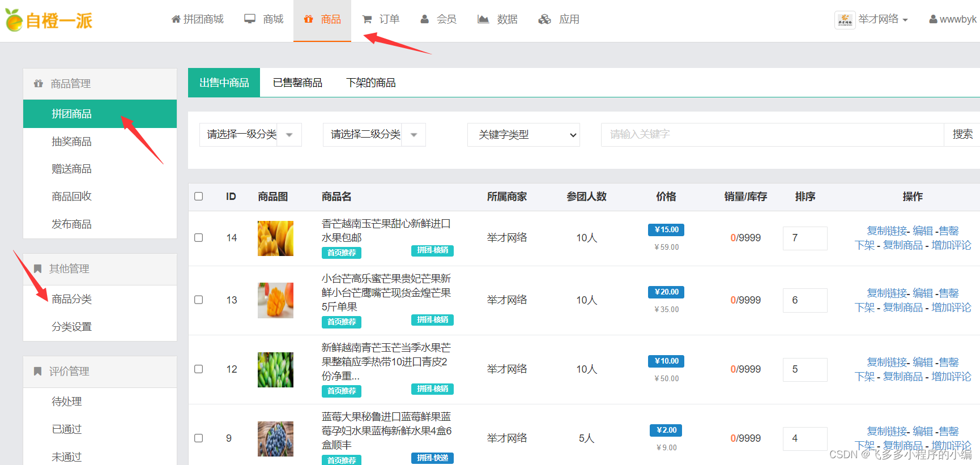Click the cart icon beside 订单
The width and height of the screenshot is (980, 465).
pyautogui.click(x=367, y=19)
